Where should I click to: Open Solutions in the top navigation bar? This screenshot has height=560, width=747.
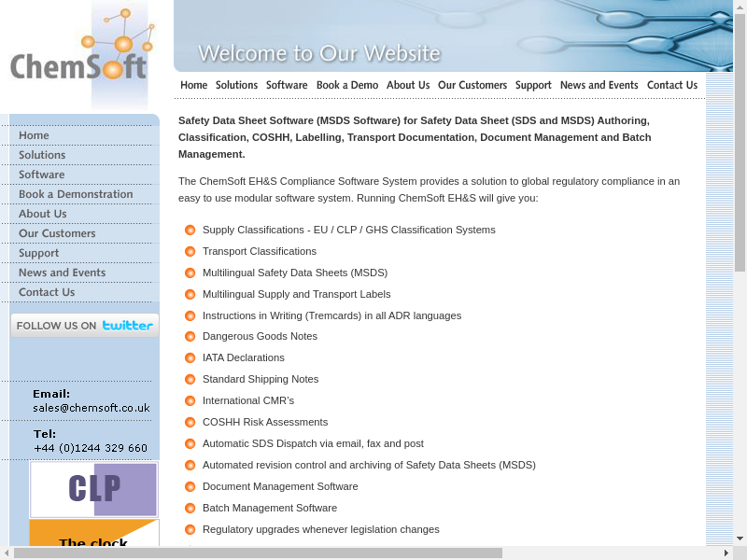tap(236, 85)
